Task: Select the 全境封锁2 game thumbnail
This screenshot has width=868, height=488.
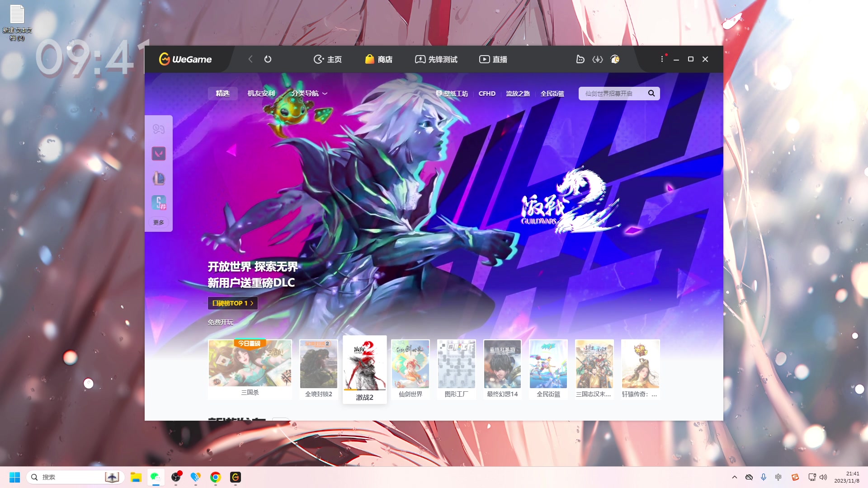Action: pyautogui.click(x=319, y=369)
